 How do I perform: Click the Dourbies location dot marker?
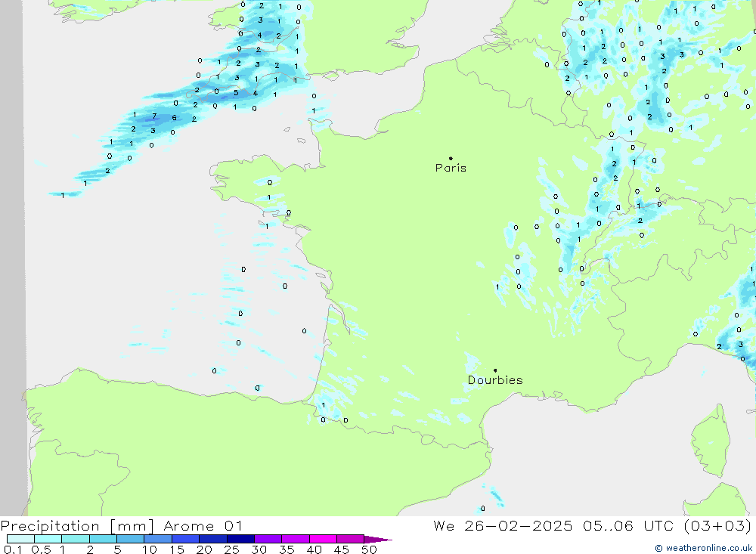(x=495, y=370)
